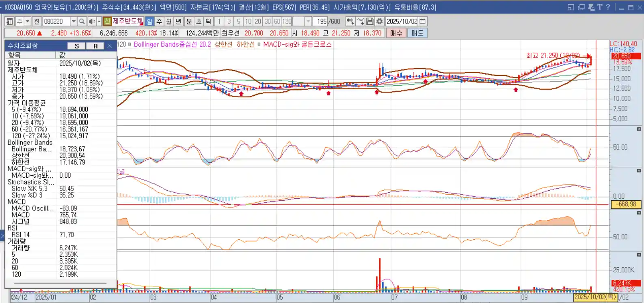Click the 항목 column header
This screenshot has height=303, width=644.
click(x=31, y=55)
